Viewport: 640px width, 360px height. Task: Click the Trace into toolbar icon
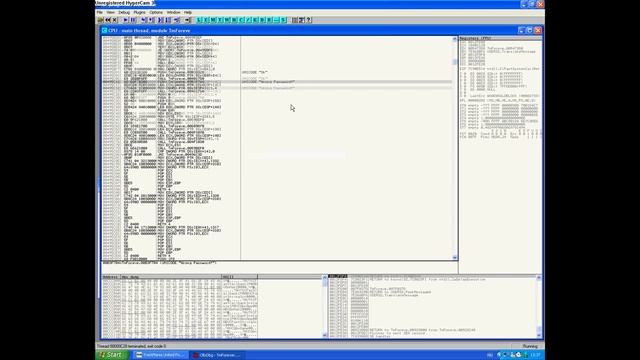point(160,20)
